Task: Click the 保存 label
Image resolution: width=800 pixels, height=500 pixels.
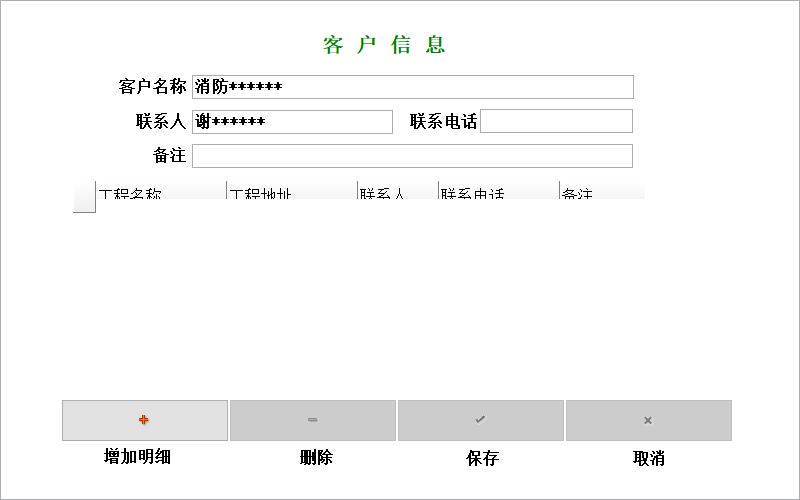Action: pyautogui.click(x=482, y=458)
